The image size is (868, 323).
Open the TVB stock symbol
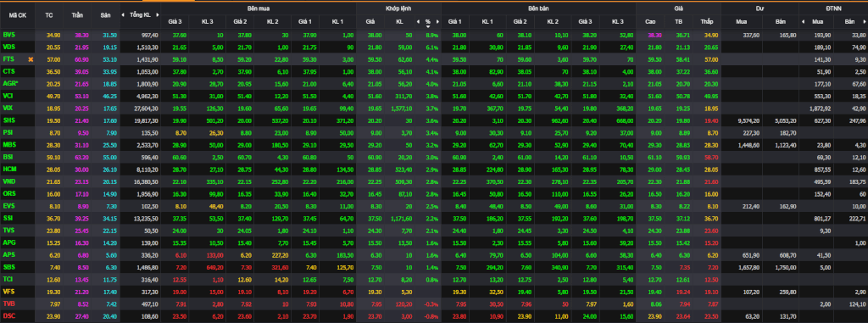coord(8,304)
